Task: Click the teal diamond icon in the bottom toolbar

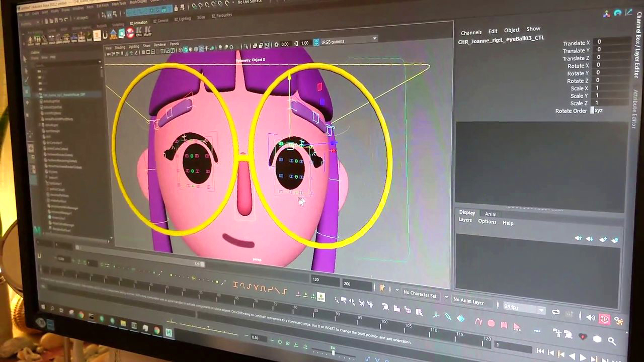Action: [460, 318]
